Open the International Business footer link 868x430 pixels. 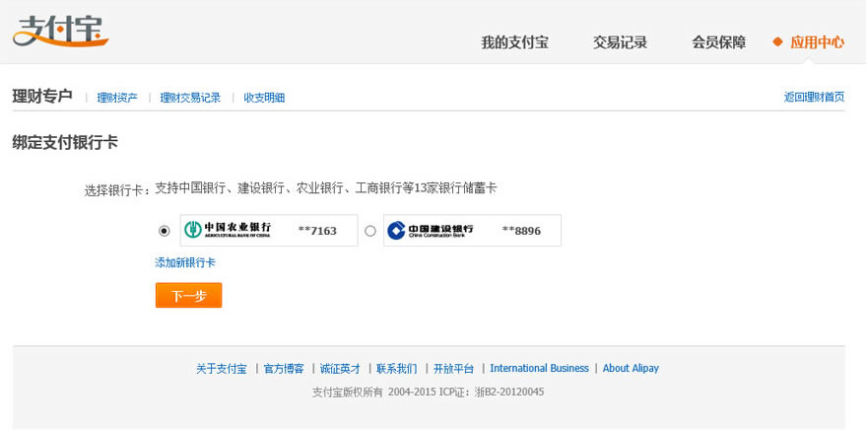[x=539, y=369]
